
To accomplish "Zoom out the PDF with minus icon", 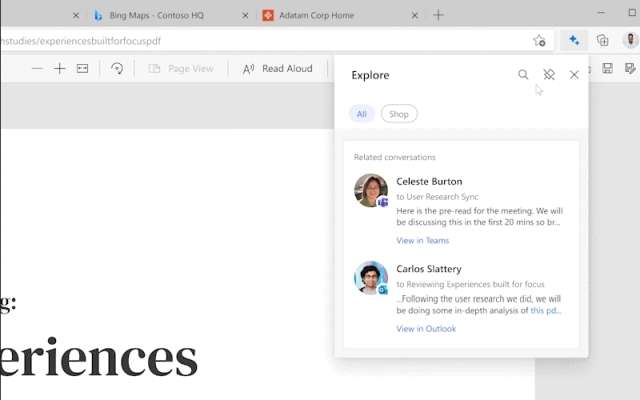I will pos(37,68).
